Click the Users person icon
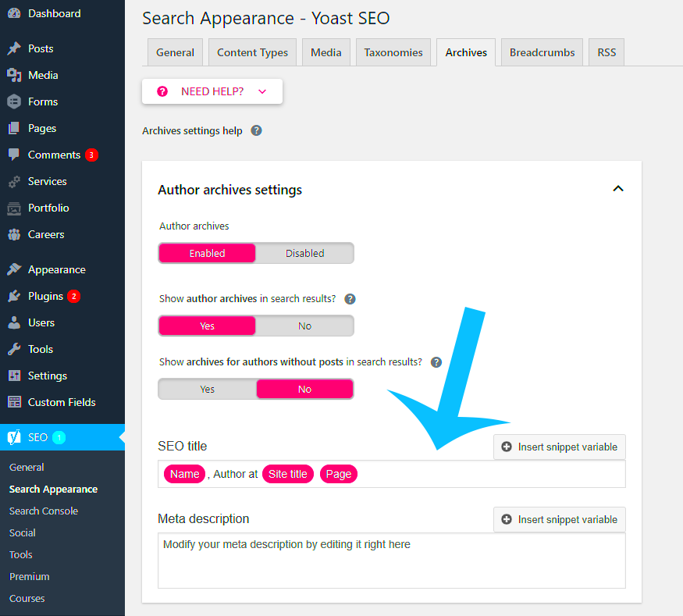Image resolution: width=683 pixels, height=616 pixels. 14,322
